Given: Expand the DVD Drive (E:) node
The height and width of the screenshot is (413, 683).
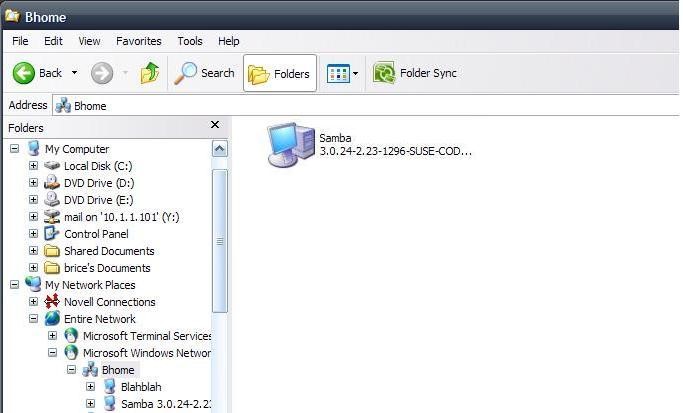Looking at the screenshot, I should 33,200.
